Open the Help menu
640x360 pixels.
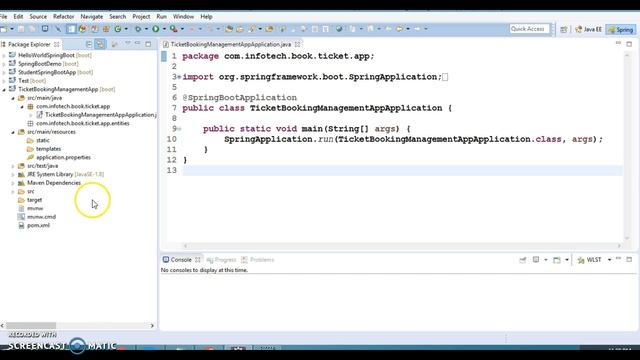[206, 17]
